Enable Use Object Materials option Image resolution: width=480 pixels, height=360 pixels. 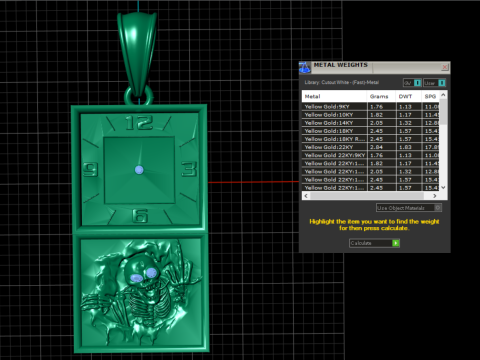click(x=409, y=208)
